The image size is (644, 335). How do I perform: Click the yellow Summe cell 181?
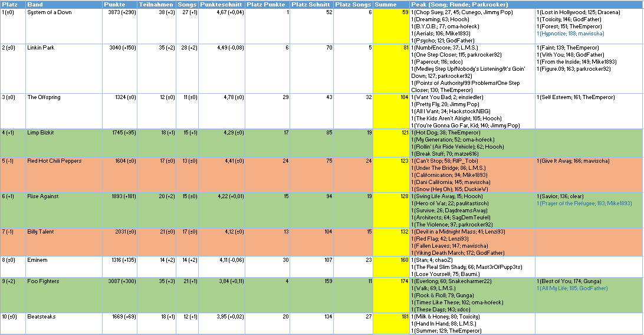coord(392,324)
